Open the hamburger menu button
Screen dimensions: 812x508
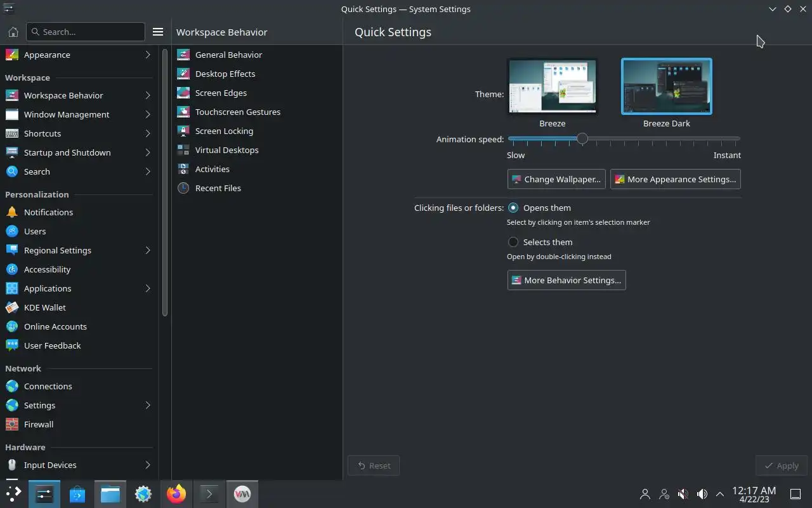(x=158, y=32)
